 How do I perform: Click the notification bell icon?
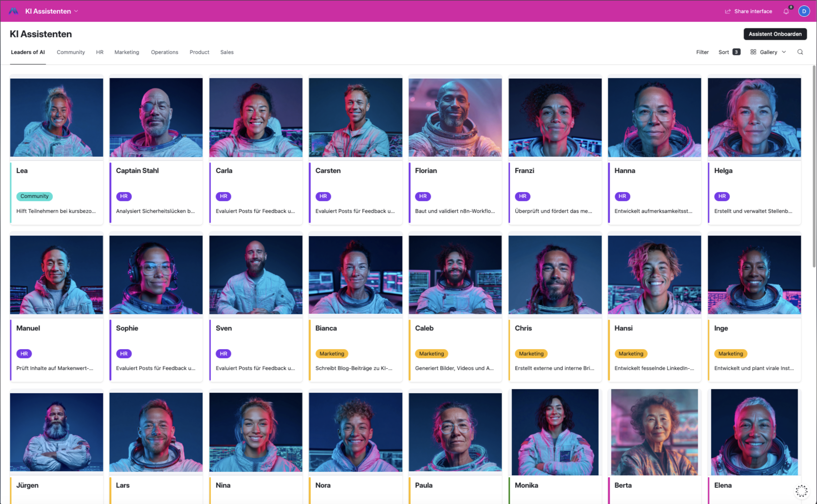click(x=786, y=11)
